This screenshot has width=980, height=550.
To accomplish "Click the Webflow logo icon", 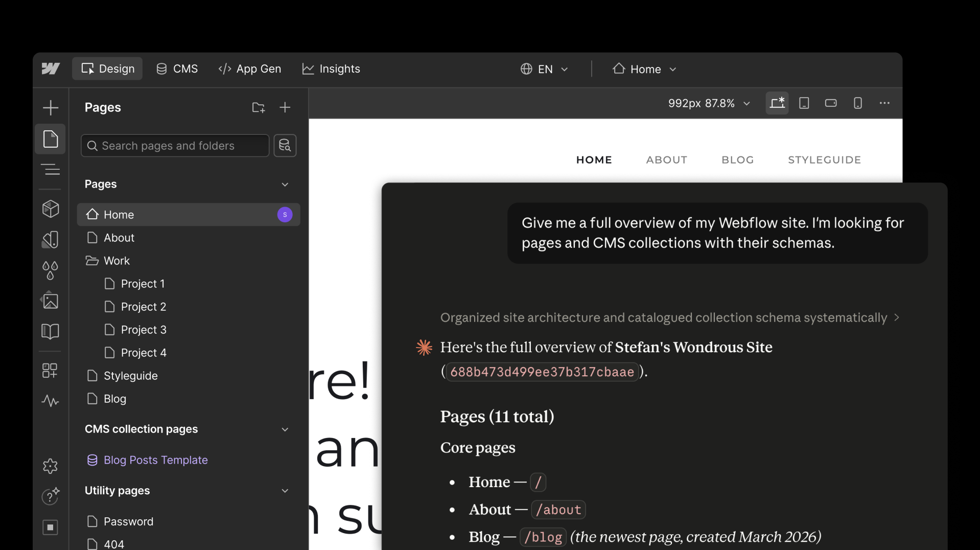I will pos(51,68).
